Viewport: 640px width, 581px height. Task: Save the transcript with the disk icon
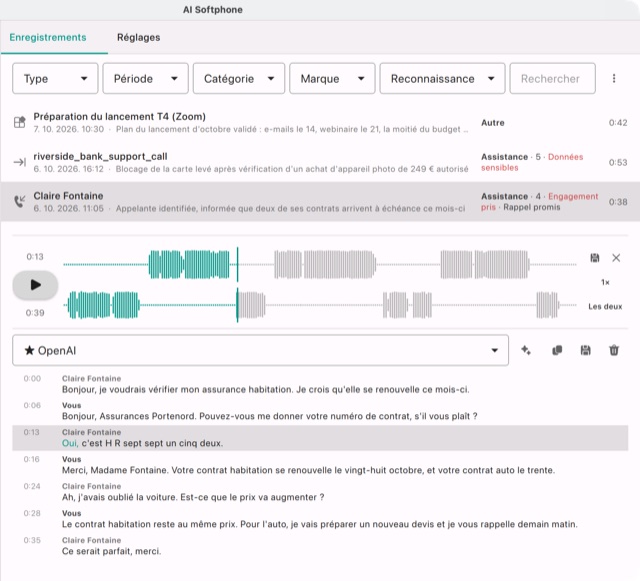click(585, 350)
